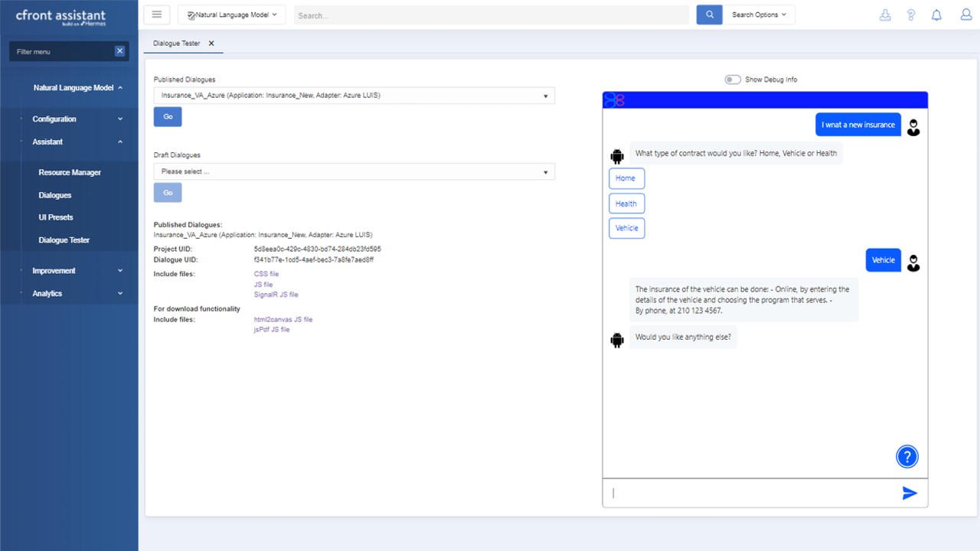This screenshot has width=980, height=551.
Task: Click the blue magnifier search button
Action: tap(709, 15)
